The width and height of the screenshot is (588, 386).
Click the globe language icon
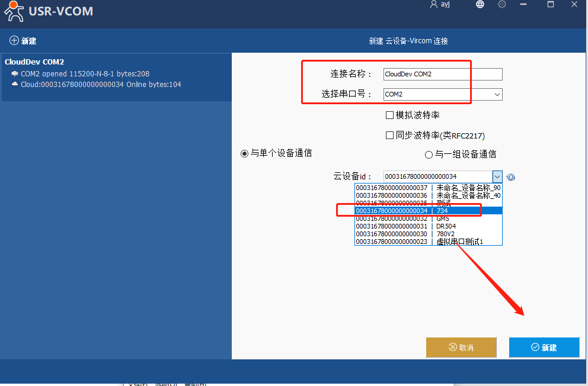[480, 4]
